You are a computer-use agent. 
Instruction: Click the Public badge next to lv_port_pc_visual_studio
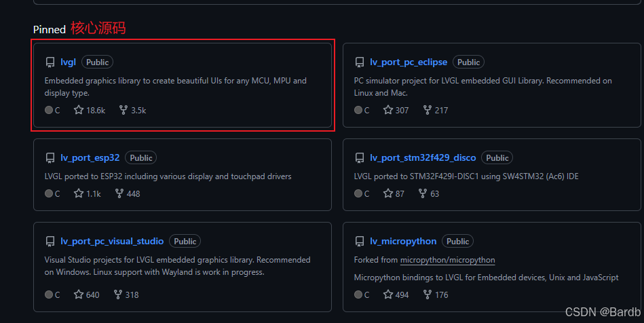click(185, 241)
